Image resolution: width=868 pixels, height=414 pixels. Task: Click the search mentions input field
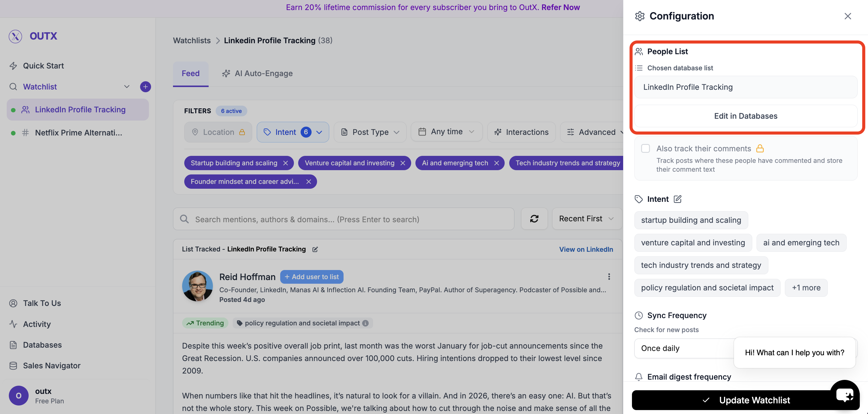pos(343,219)
